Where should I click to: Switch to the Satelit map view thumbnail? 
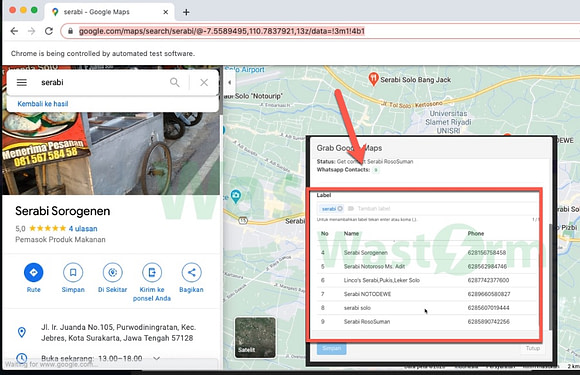coord(255,338)
